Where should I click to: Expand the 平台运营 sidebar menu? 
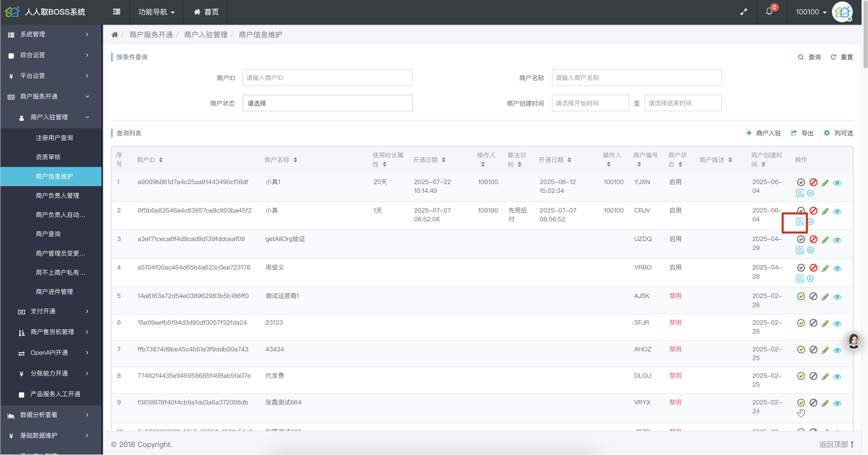51,76
